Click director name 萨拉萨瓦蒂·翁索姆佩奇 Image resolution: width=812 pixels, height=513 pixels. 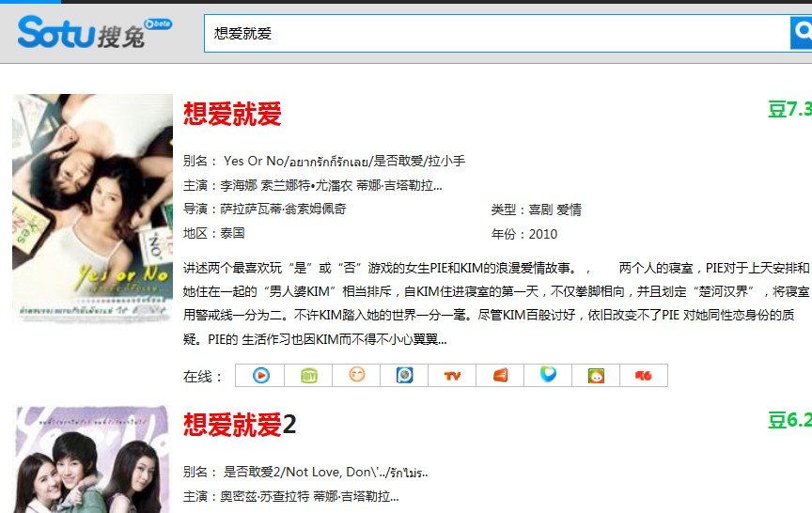[283, 210]
